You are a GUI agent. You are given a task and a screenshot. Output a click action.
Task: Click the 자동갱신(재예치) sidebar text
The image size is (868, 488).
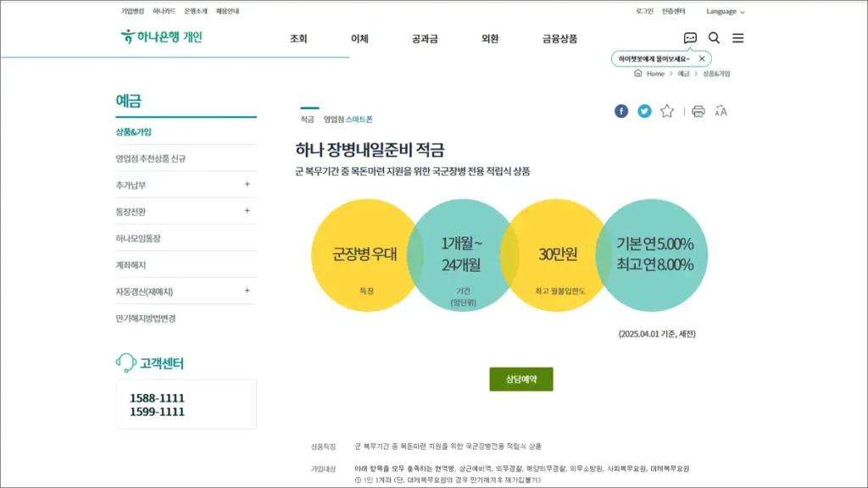coord(144,291)
